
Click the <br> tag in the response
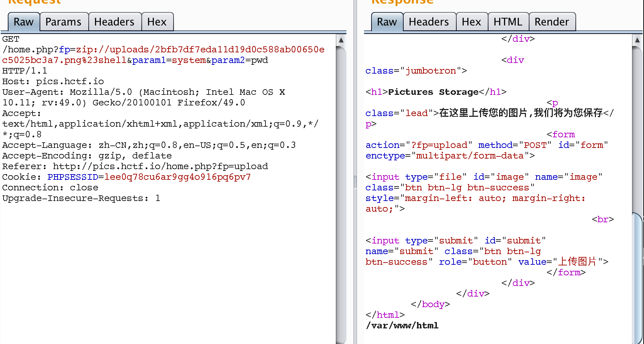pos(603,219)
